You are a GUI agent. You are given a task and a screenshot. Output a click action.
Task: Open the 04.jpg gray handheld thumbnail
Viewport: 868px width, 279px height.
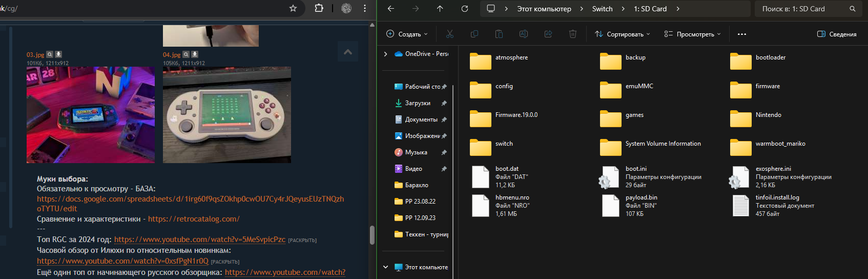tap(227, 115)
